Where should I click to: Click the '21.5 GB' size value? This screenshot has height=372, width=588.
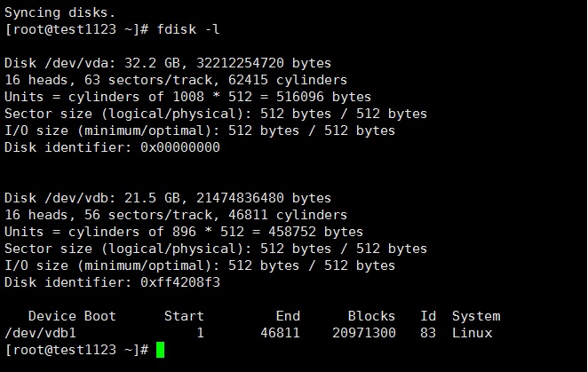pyautogui.click(x=152, y=198)
